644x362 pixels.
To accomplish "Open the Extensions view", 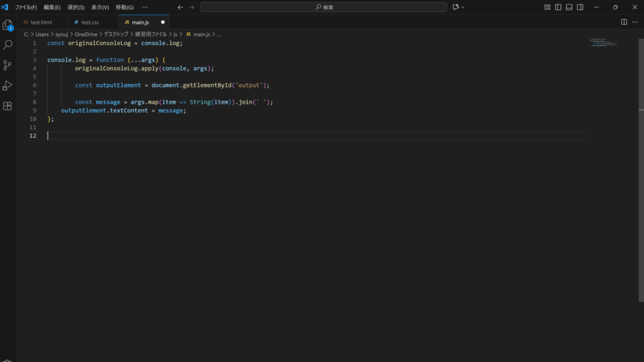I will [x=8, y=106].
